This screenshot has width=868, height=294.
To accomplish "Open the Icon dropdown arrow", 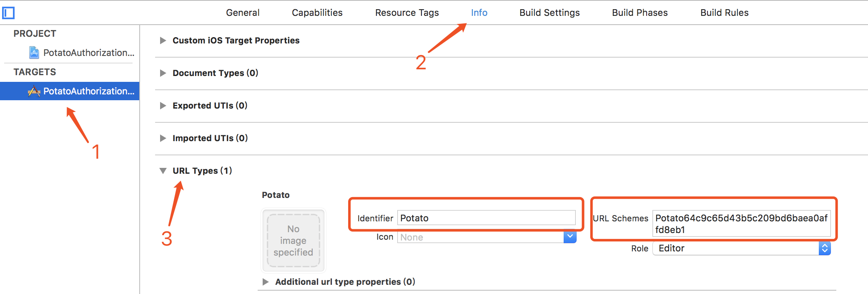I will (570, 237).
